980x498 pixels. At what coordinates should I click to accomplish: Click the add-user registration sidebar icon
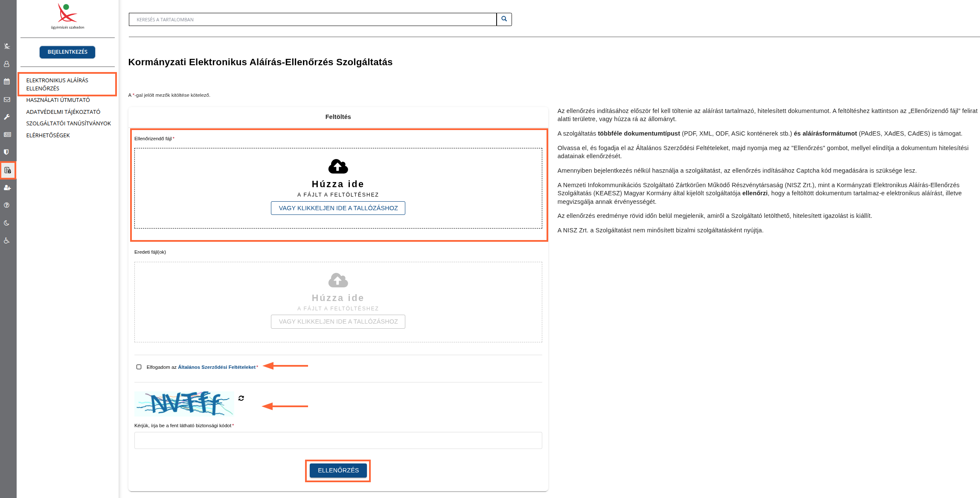[7, 188]
